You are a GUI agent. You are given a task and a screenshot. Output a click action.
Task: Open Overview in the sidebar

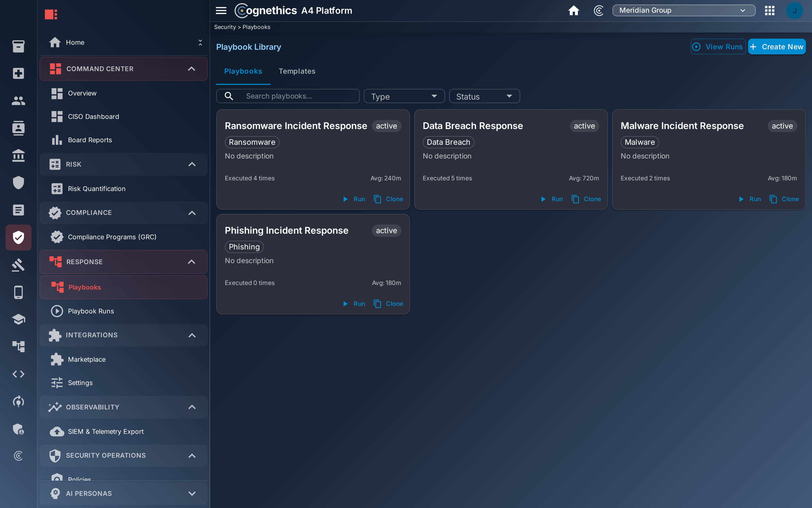click(123, 93)
